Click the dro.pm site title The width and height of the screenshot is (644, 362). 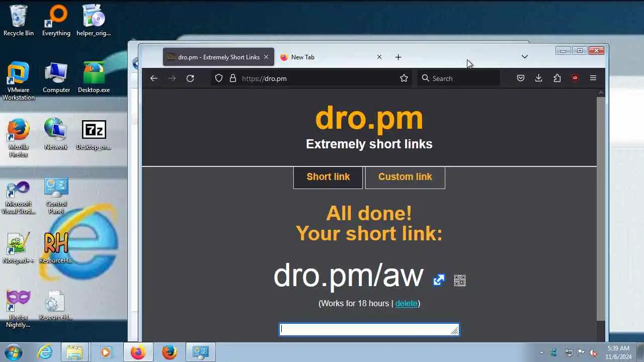(369, 119)
